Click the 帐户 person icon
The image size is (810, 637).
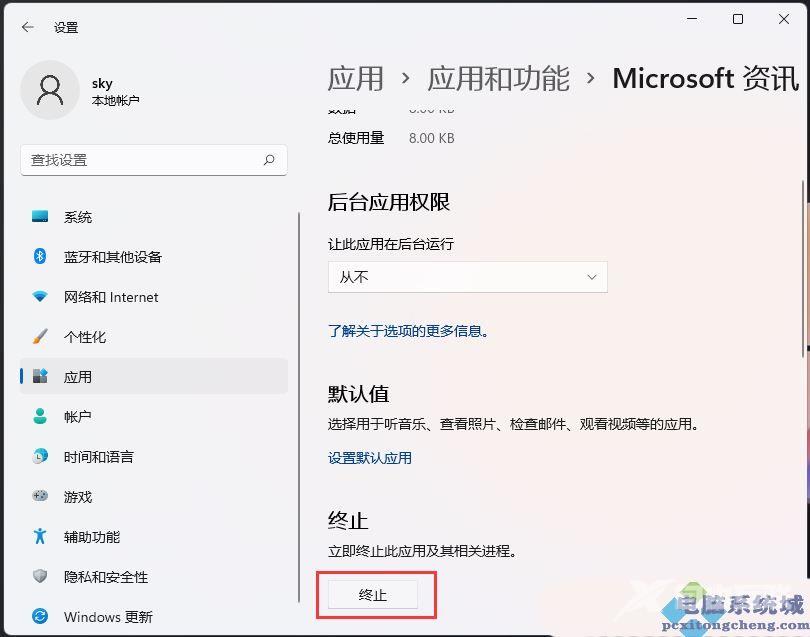click(x=40, y=416)
